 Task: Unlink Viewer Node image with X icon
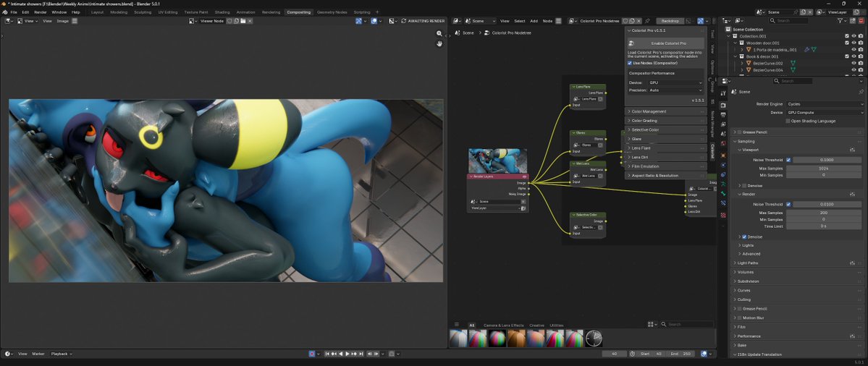pyautogui.click(x=250, y=20)
